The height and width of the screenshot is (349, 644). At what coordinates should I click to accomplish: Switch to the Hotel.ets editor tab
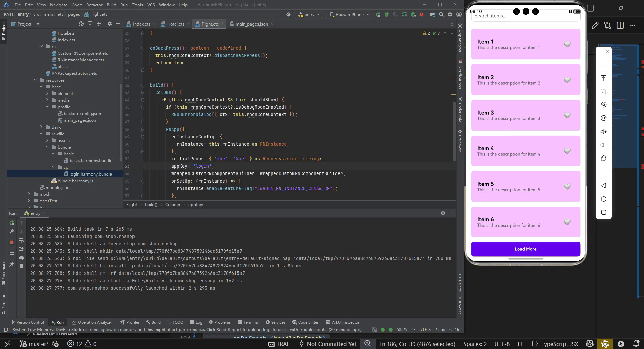175,24
